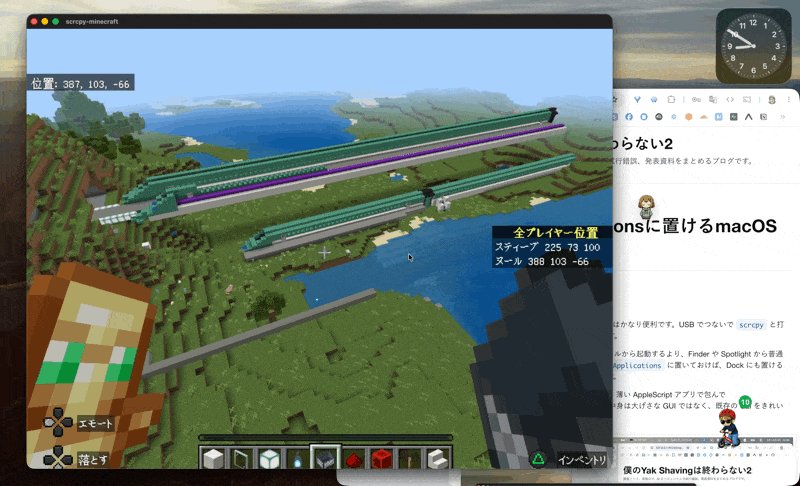Viewport: 800px width, 486px height.
Task: Click the onsに置けるmacOS article heading
Action: 695,226
